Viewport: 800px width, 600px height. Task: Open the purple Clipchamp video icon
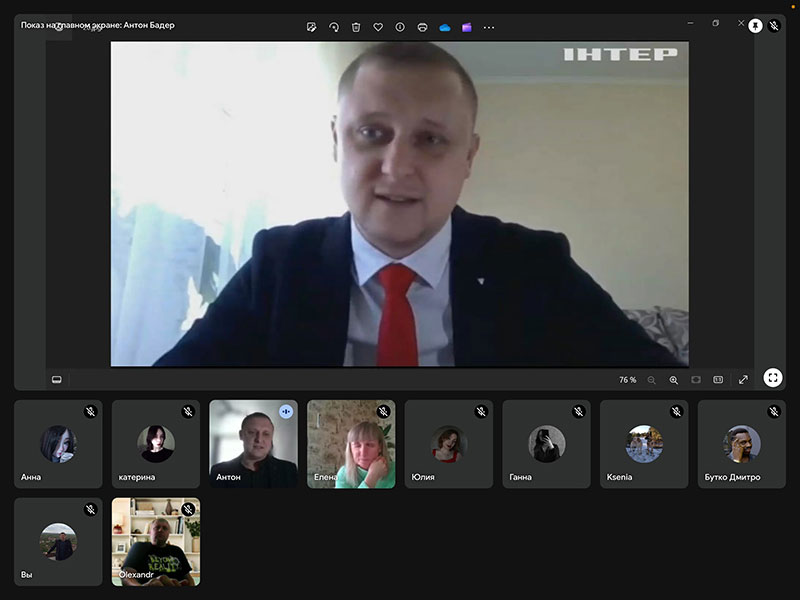pos(467,27)
